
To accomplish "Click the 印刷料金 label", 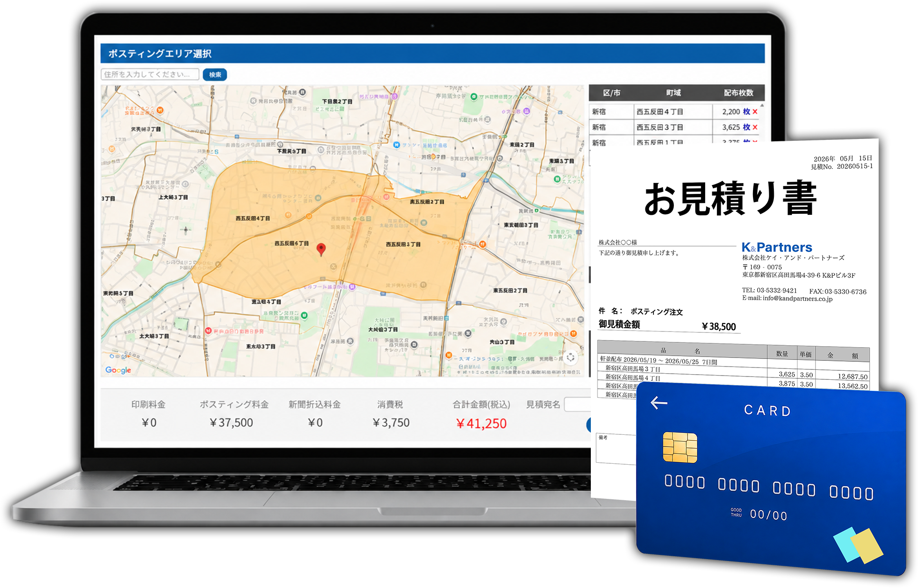I will pos(148,404).
